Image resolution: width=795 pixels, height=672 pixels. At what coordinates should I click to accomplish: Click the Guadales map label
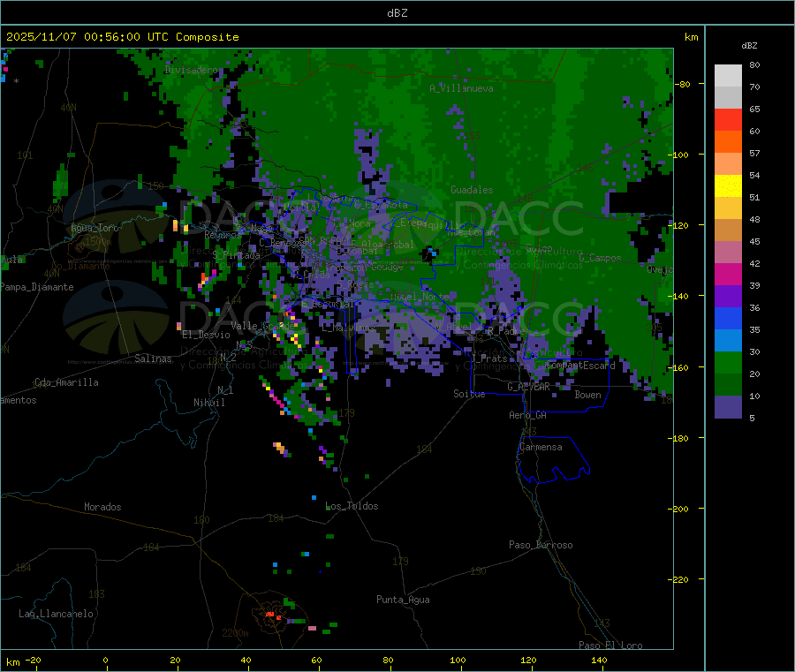click(472, 190)
